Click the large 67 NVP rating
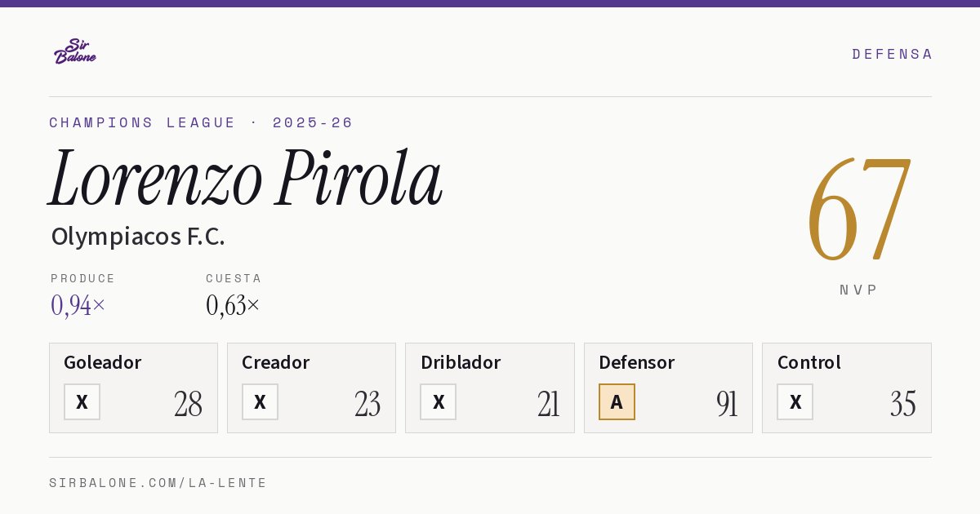Screen dimensions: 980x514 (858, 208)
